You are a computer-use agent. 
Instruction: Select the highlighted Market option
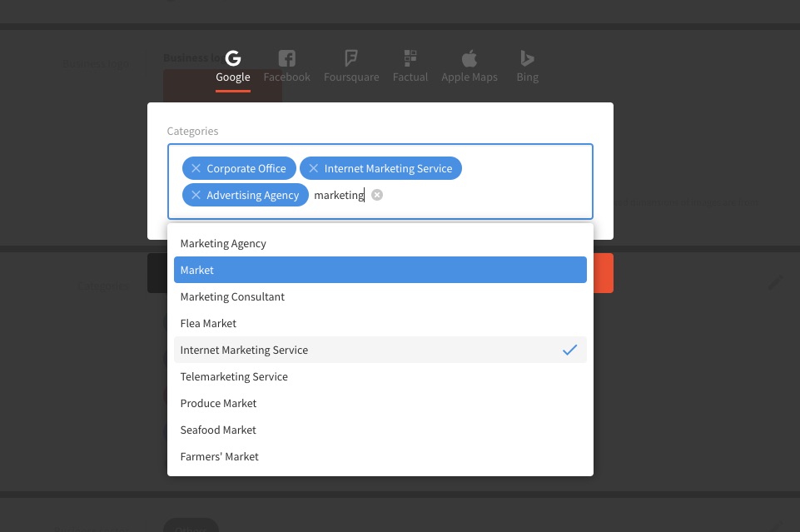pyautogui.click(x=380, y=270)
